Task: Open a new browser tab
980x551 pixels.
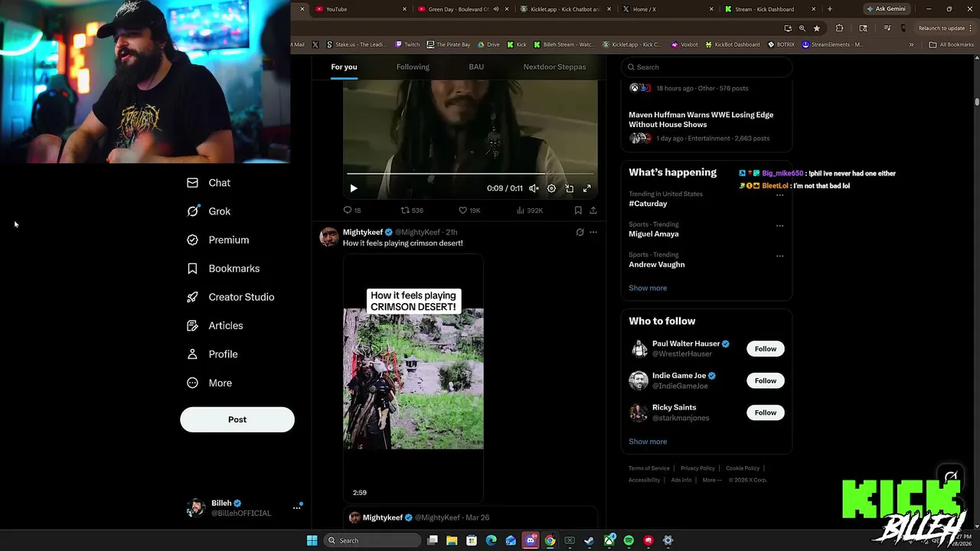Action: tap(829, 9)
